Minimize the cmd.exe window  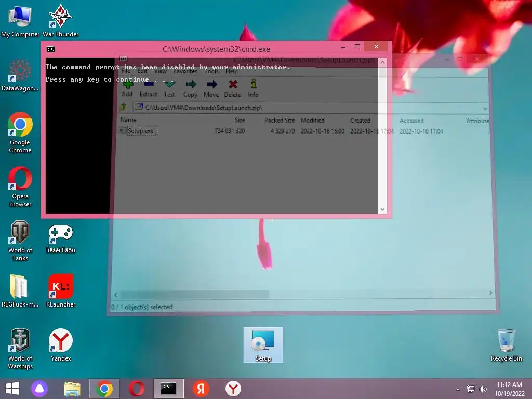343,47
